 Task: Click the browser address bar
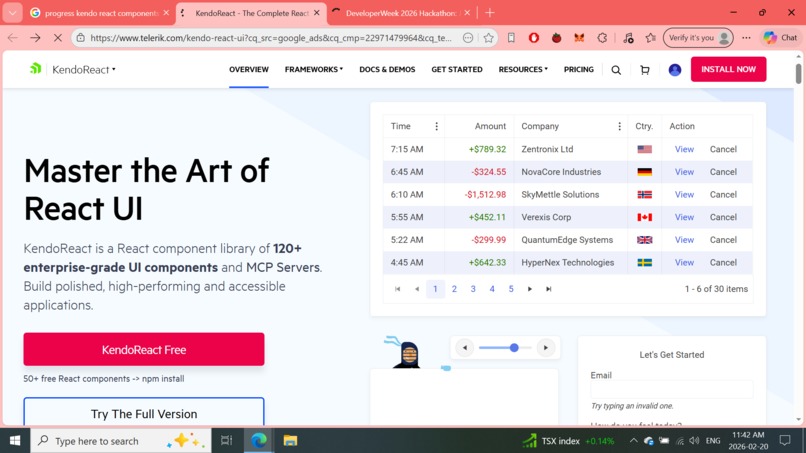click(271, 38)
